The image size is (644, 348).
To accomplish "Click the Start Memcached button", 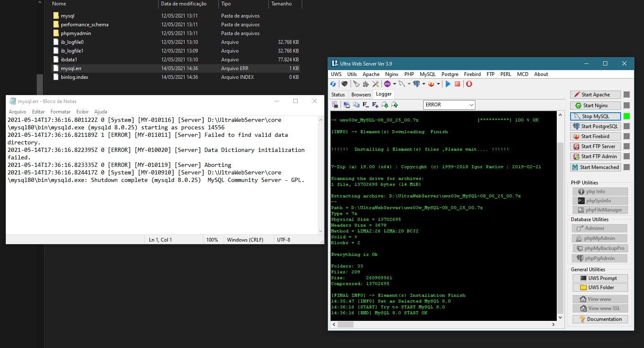I will pos(596,167).
